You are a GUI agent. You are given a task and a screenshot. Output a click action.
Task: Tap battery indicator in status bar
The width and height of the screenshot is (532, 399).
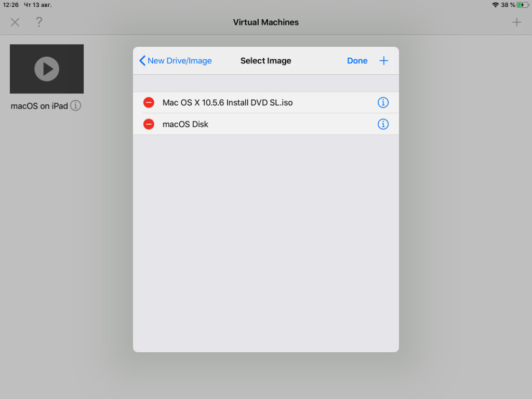(x=523, y=5)
